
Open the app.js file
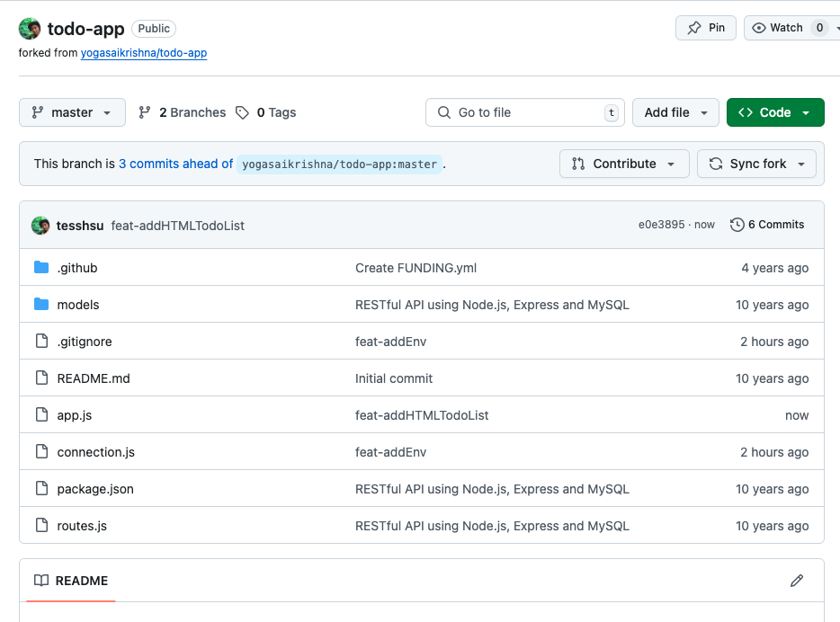pos(75,415)
